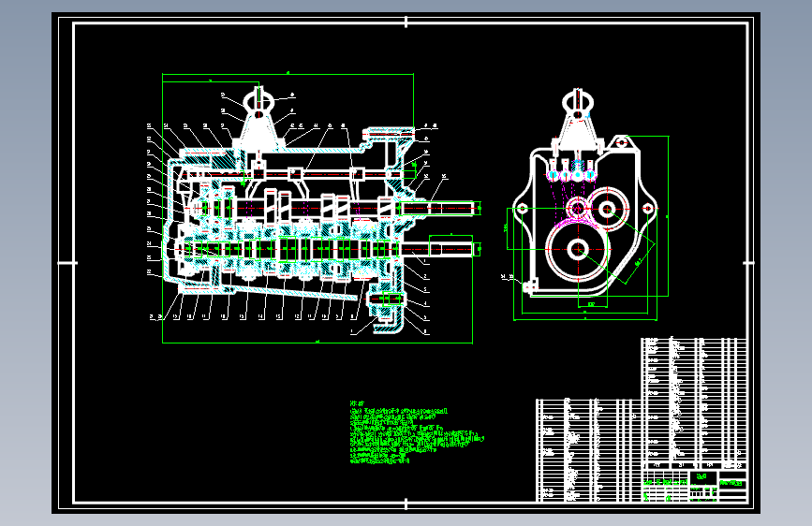This screenshot has height=526, width=812.
Task: Select the lifting eye atop the section view
Action: click(x=258, y=102)
